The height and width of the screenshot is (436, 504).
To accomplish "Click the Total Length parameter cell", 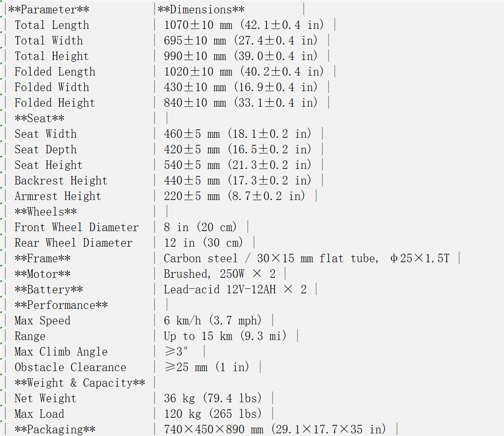I will [52, 25].
